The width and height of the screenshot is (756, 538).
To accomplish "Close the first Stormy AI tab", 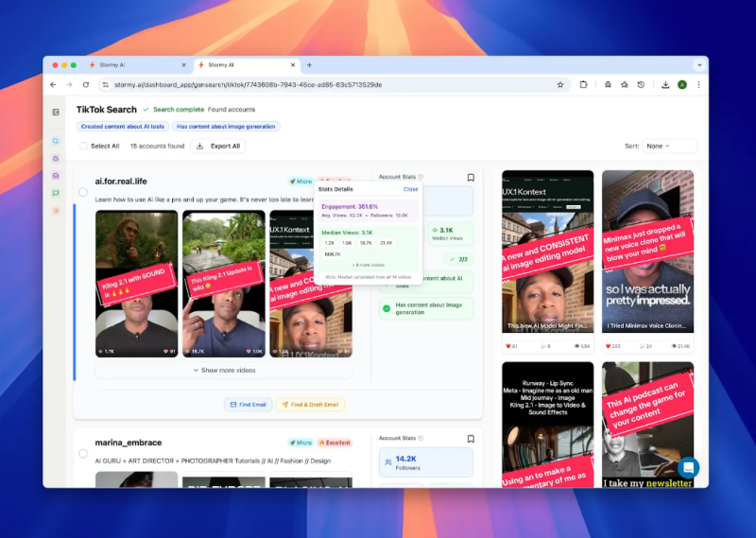I will 183,64.
